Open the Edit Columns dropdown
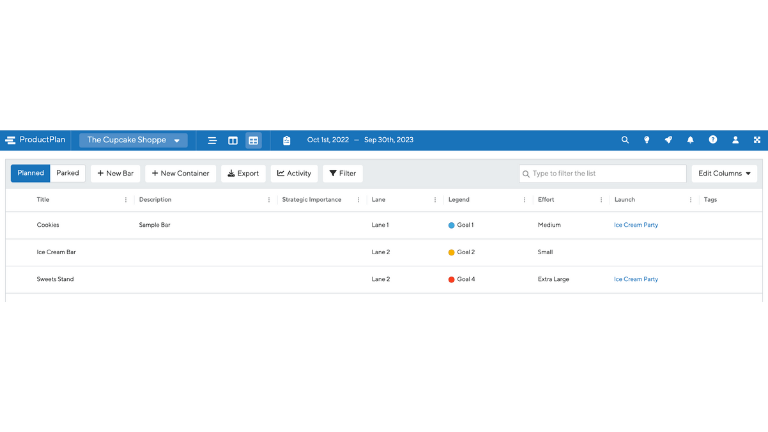Image resolution: width=768 pixels, height=432 pixels. pyautogui.click(x=724, y=173)
